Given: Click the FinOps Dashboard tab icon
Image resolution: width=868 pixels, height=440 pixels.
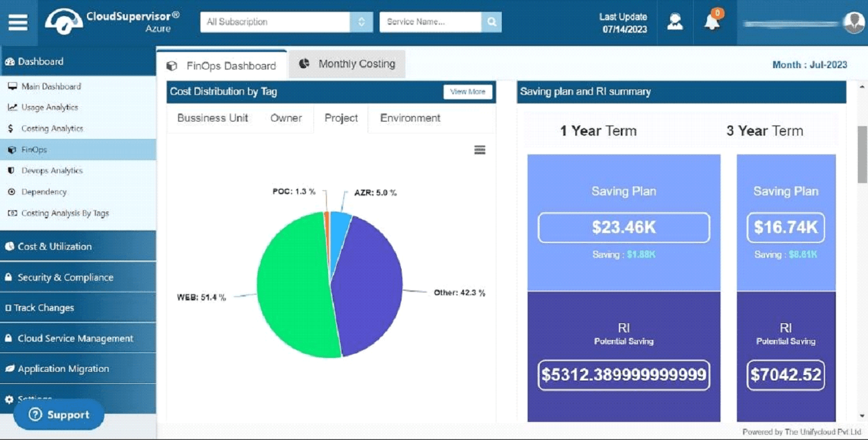Looking at the screenshot, I should tap(172, 66).
